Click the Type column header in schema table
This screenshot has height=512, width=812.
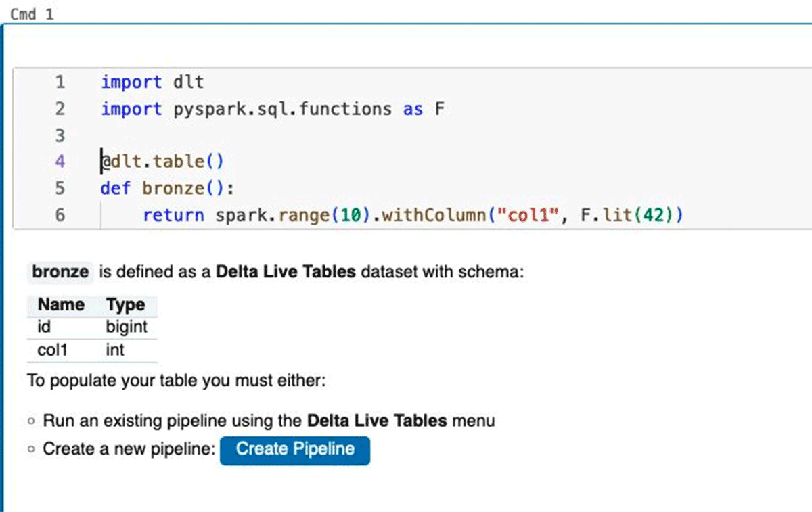pyautogui.click(x=125, y=305)
